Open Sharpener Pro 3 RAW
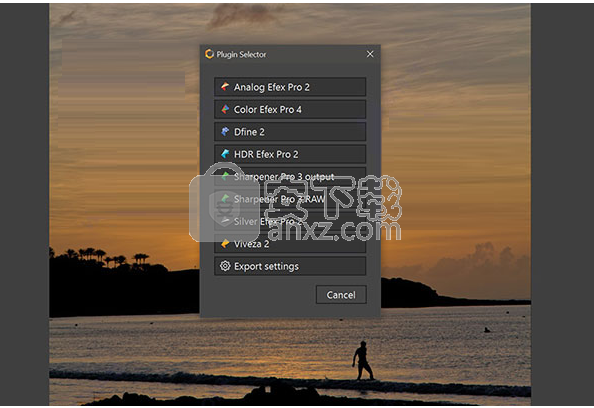Viewport: 594px width, 408px height. click(x=290, y=199)
